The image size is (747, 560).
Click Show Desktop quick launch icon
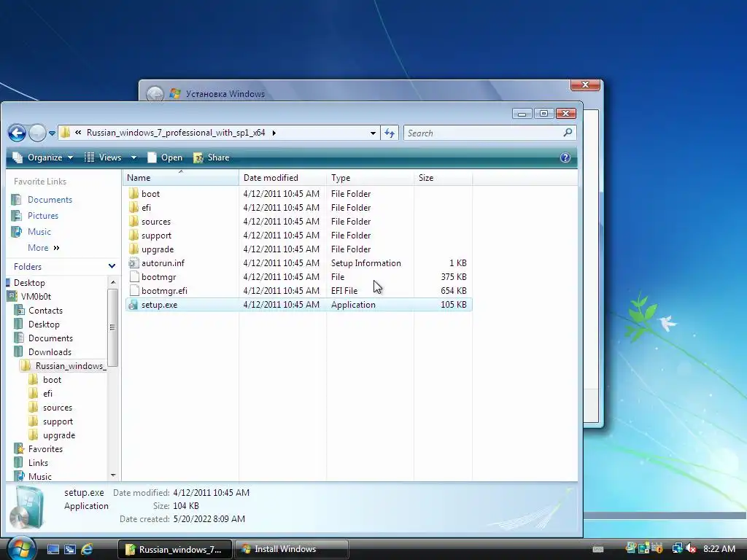53,549
